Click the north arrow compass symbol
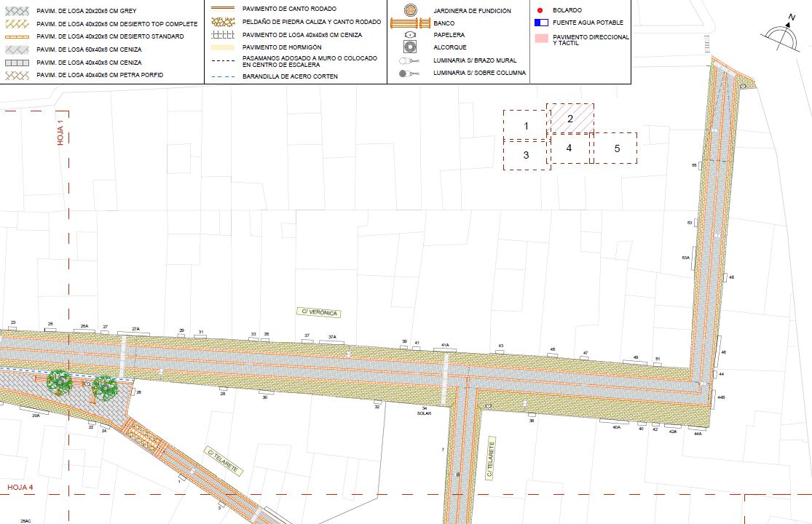 point(784,29)
